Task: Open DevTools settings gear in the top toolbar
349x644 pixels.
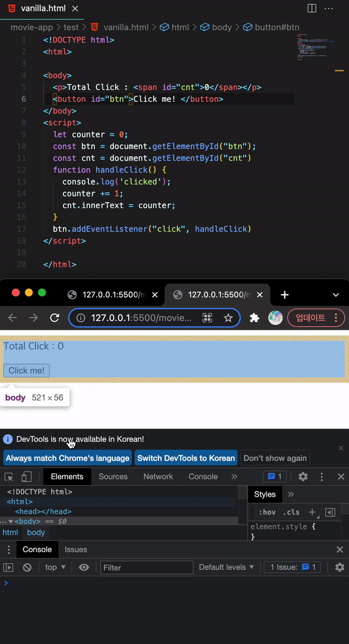Action: pyautogui.click(x=302, y=477)
